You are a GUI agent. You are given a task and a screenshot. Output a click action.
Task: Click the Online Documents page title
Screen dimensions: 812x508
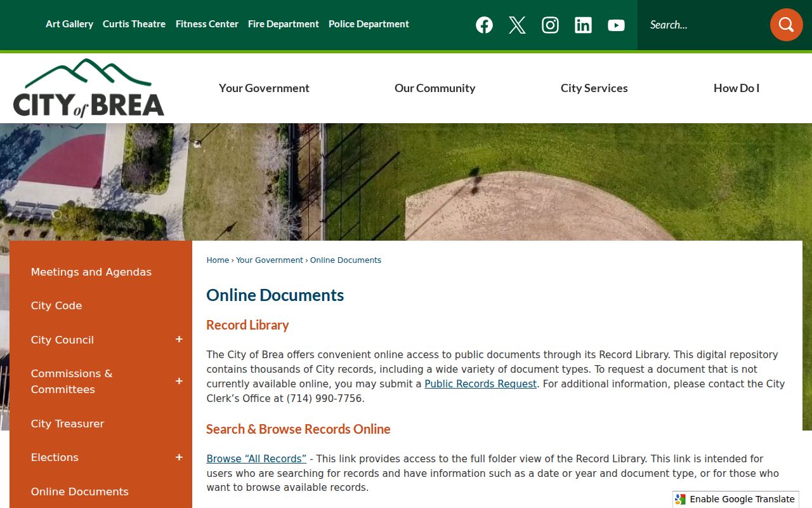275,295
